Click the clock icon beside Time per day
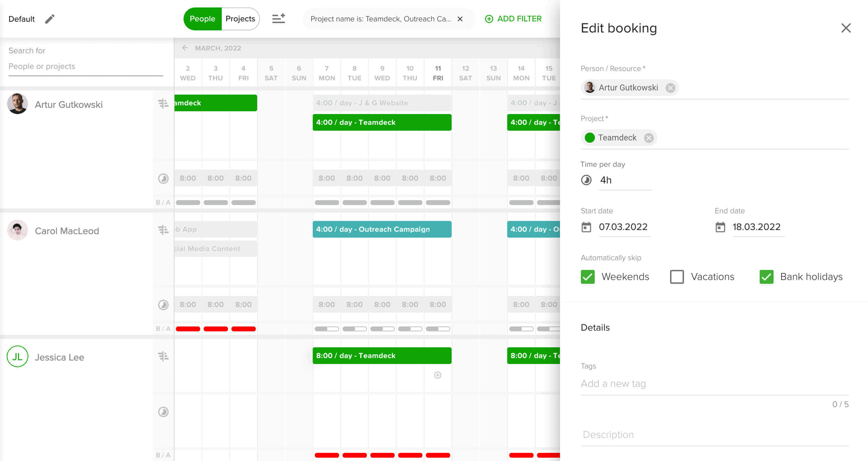 pos(586,180)
